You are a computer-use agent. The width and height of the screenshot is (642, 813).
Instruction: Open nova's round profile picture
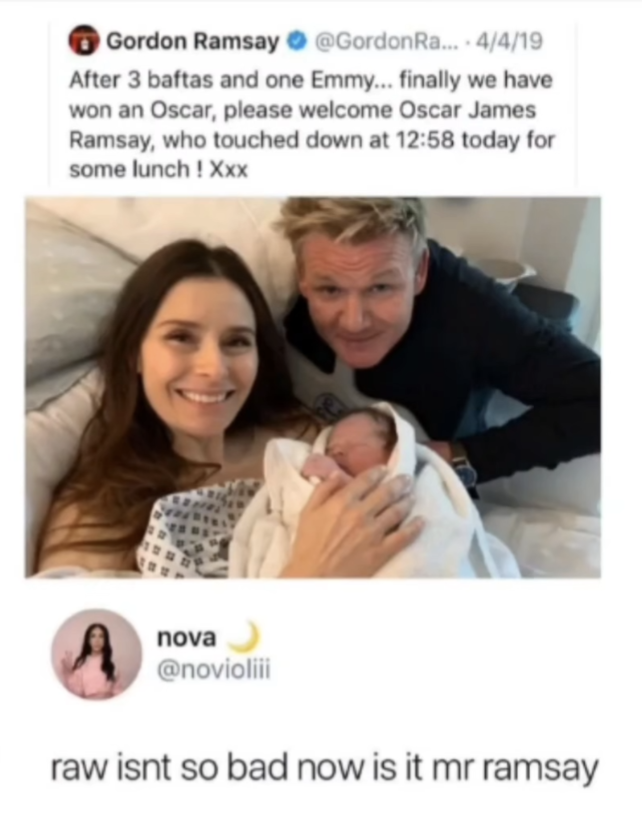click(x=96, y=654)
